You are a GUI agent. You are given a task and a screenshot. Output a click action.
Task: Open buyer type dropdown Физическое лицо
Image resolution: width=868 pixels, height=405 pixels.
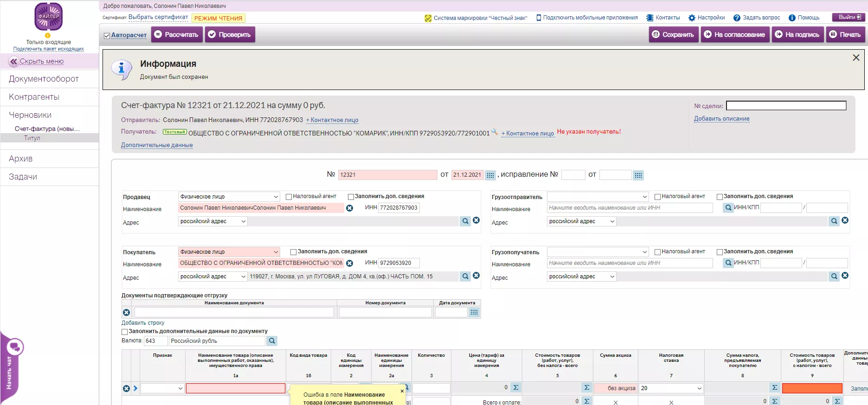point(229,252)
